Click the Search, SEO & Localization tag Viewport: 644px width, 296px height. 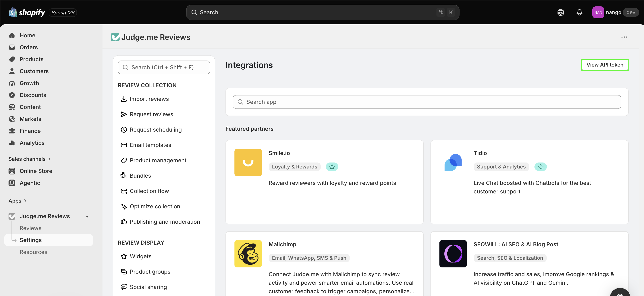(510, 258)
